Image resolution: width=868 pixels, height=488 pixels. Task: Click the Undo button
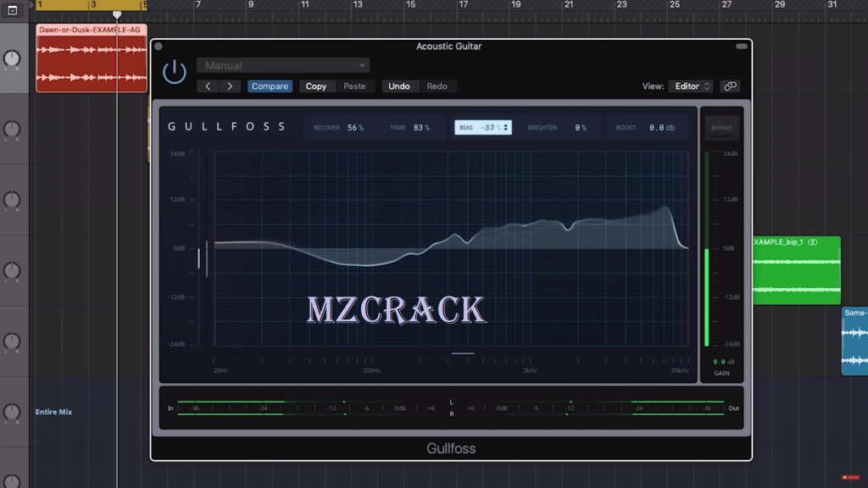pyautogui.click(x=399, y=86)
